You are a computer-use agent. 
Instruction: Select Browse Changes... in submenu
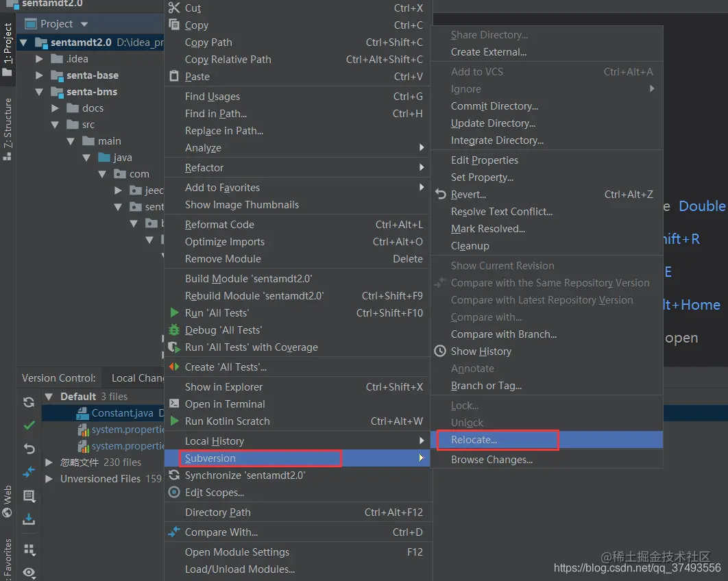546,460
